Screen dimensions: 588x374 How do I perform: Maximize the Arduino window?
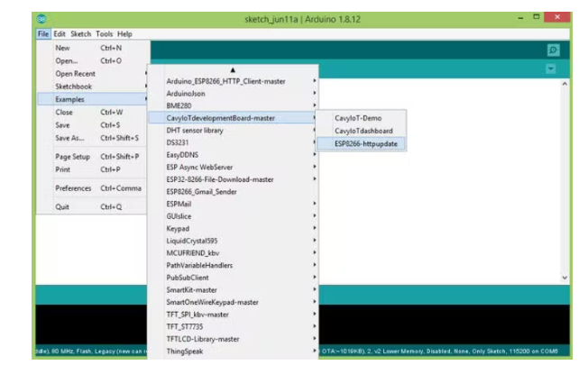tap(537, 17)
